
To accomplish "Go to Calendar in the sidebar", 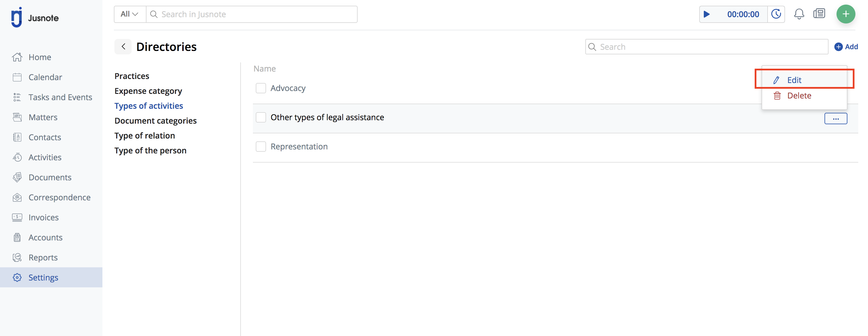I will coord(51,77).
